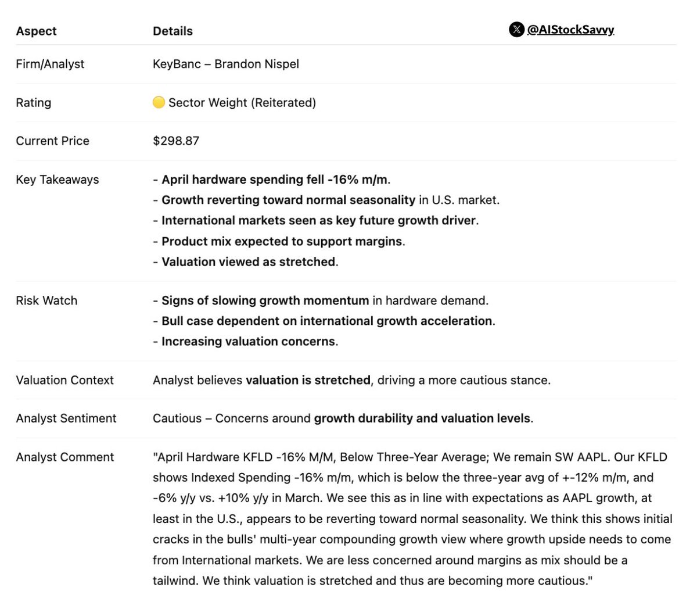
Task: Click Bull case dependent on international growth
Action: coord(324,321)
